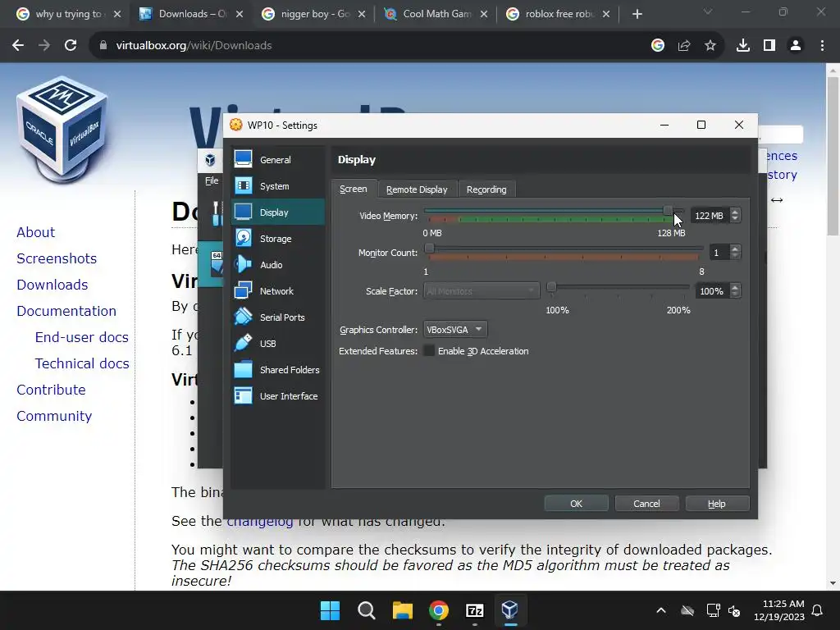Screen dimensions: 840x630
Task: Open System settings category
Action: click(x=277, y=186)
